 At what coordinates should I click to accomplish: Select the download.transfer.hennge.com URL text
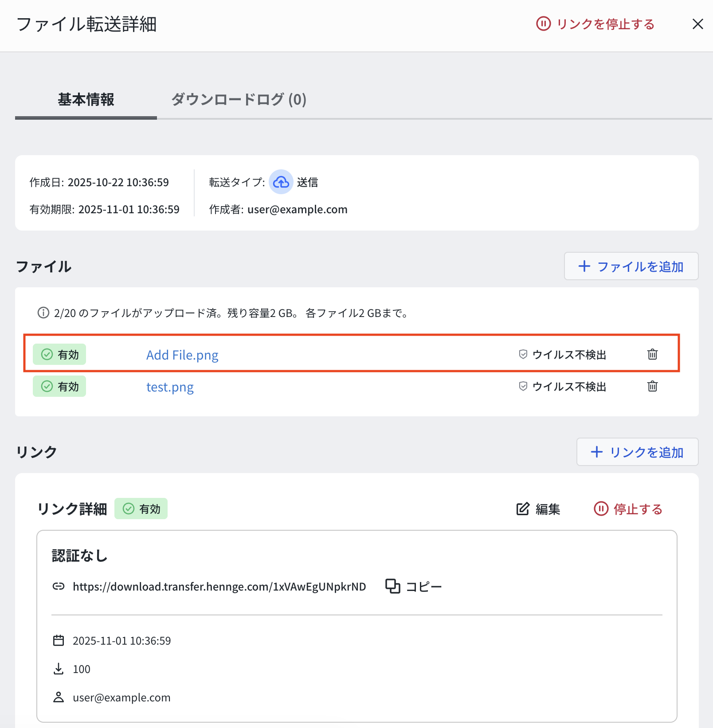point(219,587)
